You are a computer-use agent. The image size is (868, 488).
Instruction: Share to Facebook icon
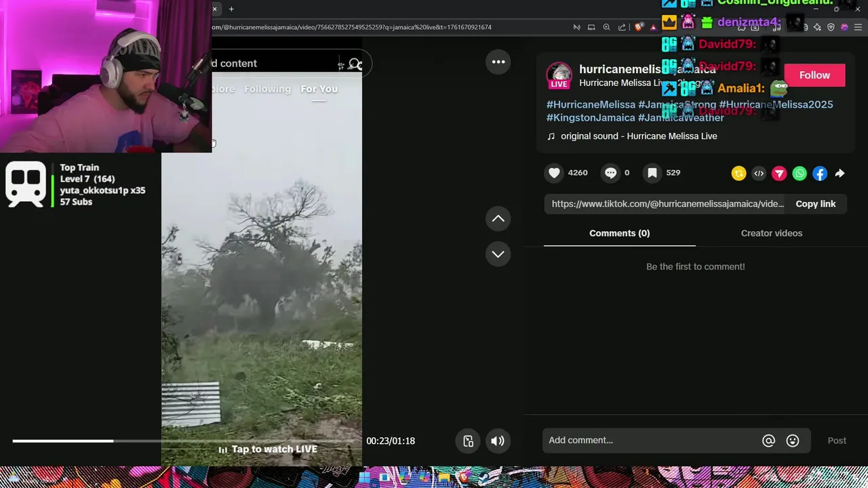[820, 174]
